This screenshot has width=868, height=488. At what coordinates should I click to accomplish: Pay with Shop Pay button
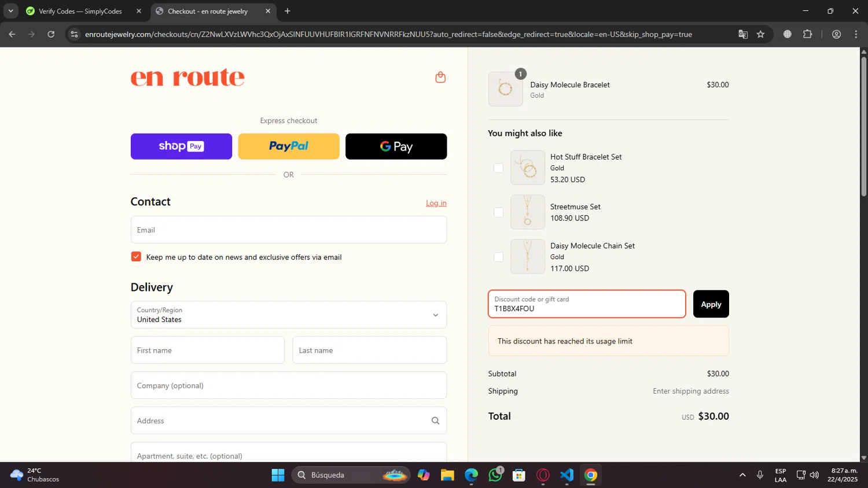tap(181, 146)
